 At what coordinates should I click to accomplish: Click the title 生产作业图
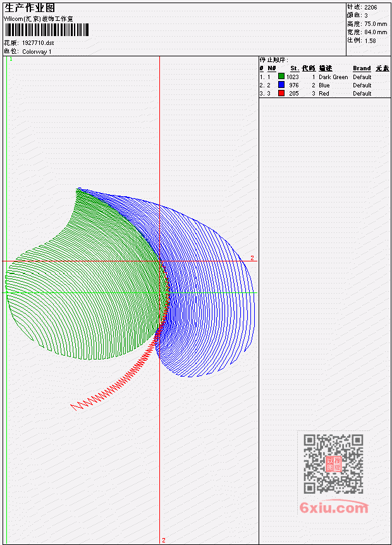pos(30,8)
